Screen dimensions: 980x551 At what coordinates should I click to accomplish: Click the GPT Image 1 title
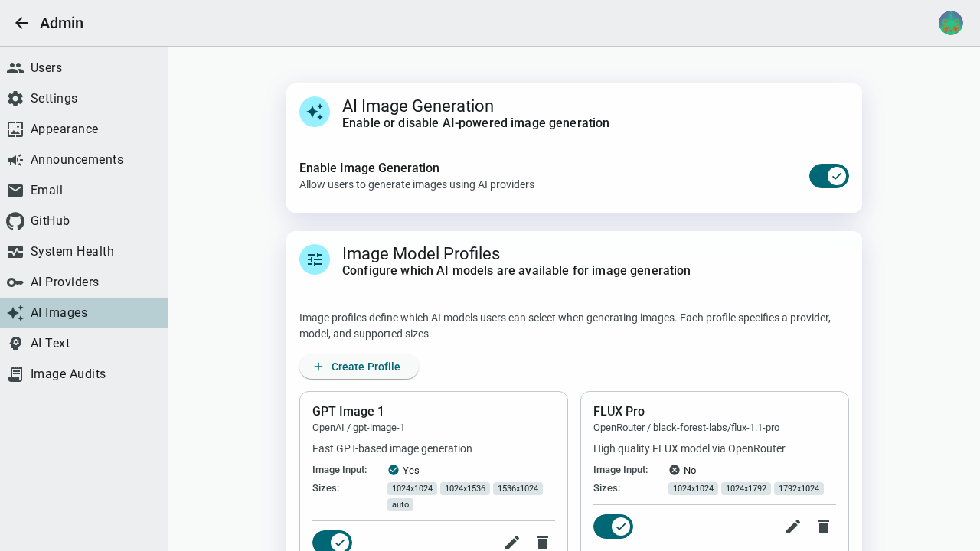348,412
